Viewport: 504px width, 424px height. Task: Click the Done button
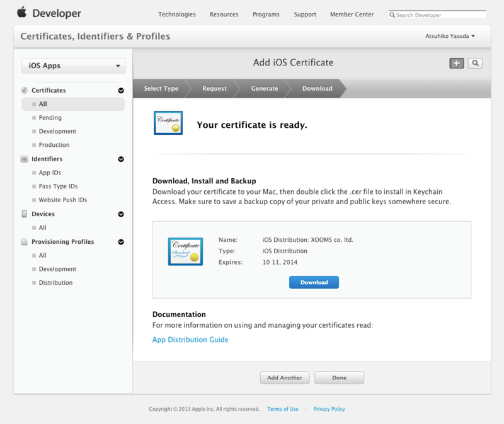click(x=339, y=378)
